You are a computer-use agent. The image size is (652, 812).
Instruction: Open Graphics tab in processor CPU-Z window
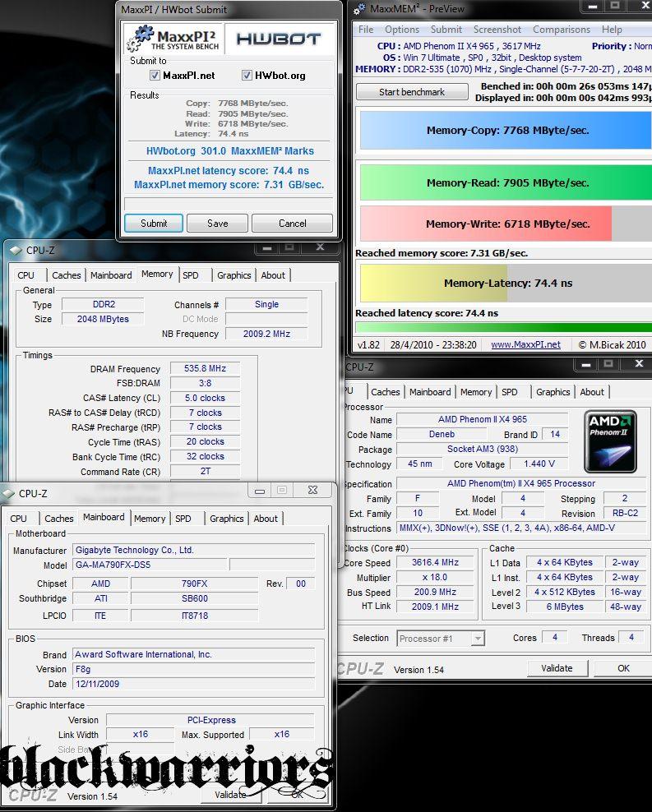(553, 393)
